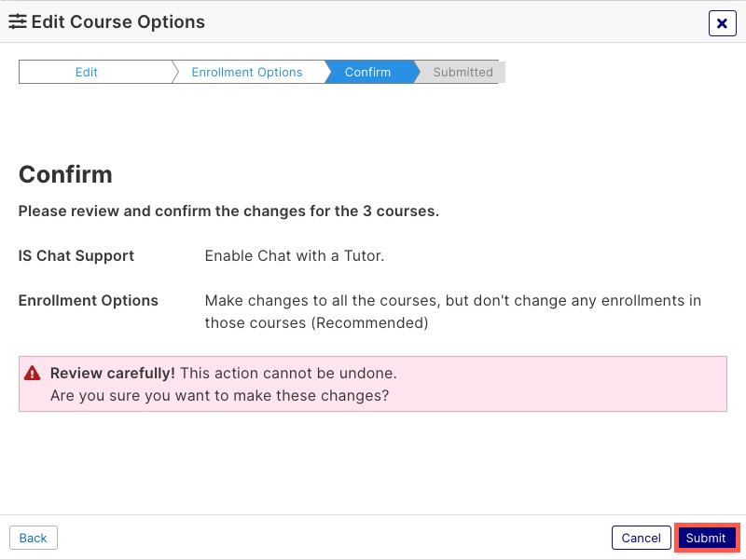Click the 'Edit Course Options' title
This screenshot has height=560, width=746.
click(x=118, y=21)
